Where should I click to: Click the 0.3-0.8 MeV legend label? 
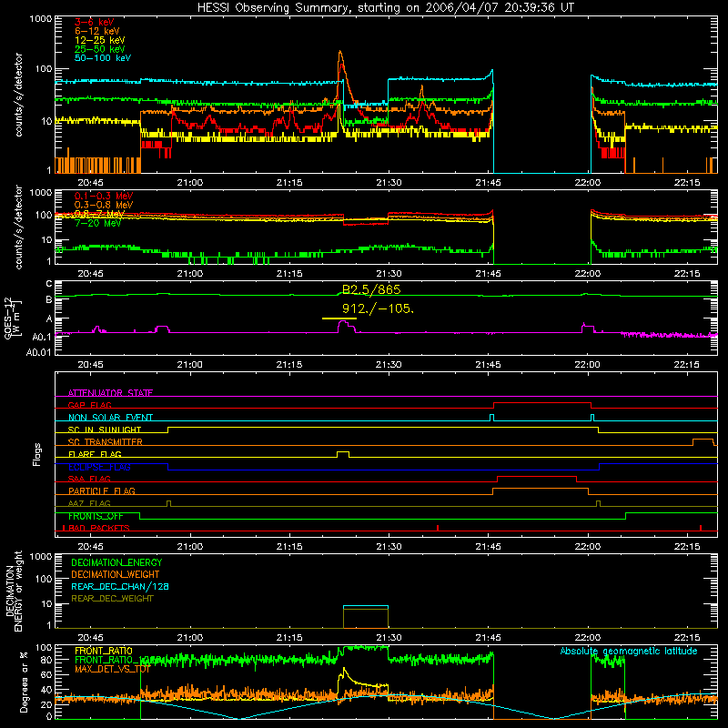[x=104, y=205]
